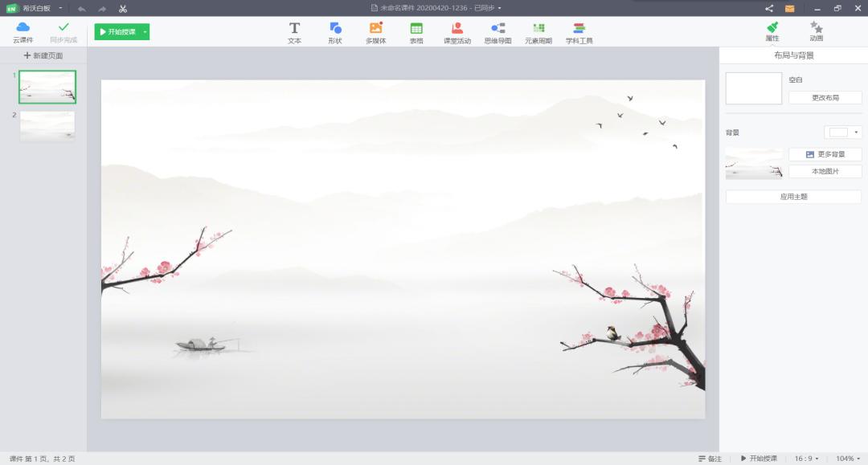Click the 云课件 cloud courseware icon

pyautogui.click(x=23, y=32)
